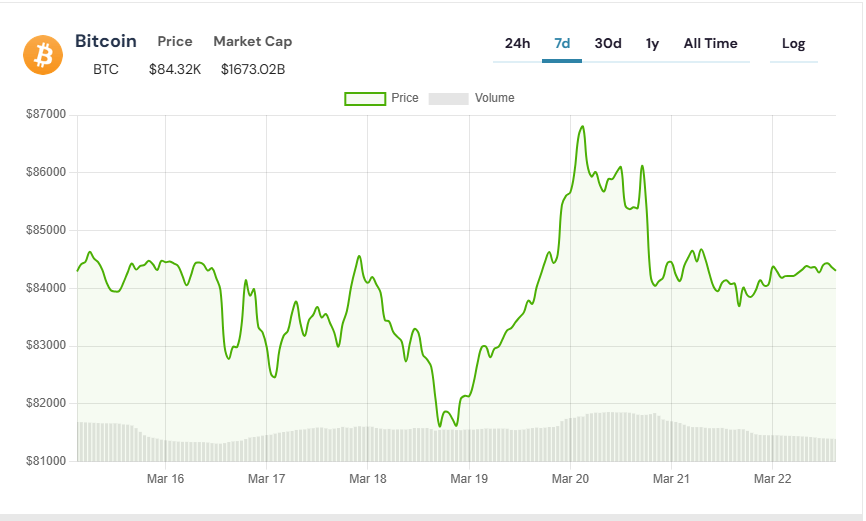Select the 24h time range tab
The image size is (866, 521).
pyautogui.click(x=518, y=44)
